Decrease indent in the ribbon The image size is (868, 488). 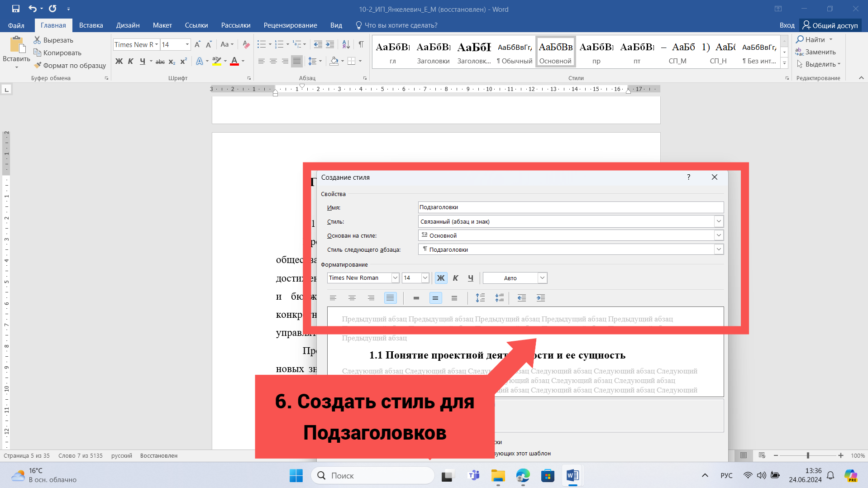(x=318, y=44)
